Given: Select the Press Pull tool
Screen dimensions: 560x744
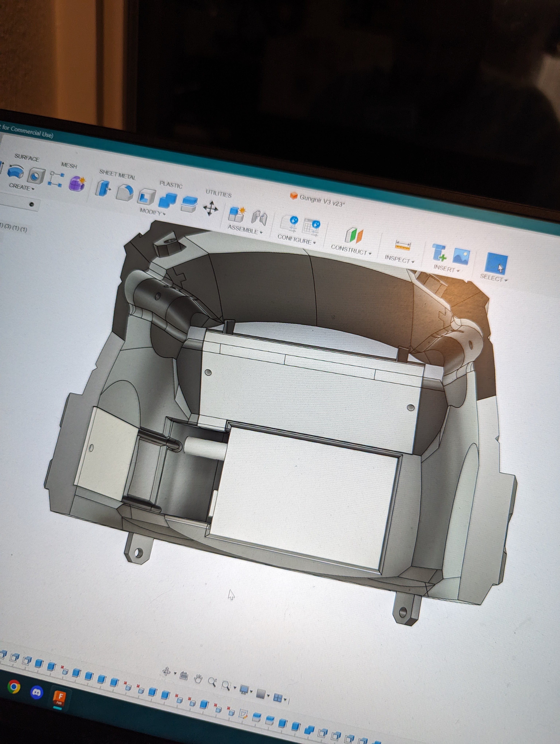Looking at the screenshot, I should point(104,189).
